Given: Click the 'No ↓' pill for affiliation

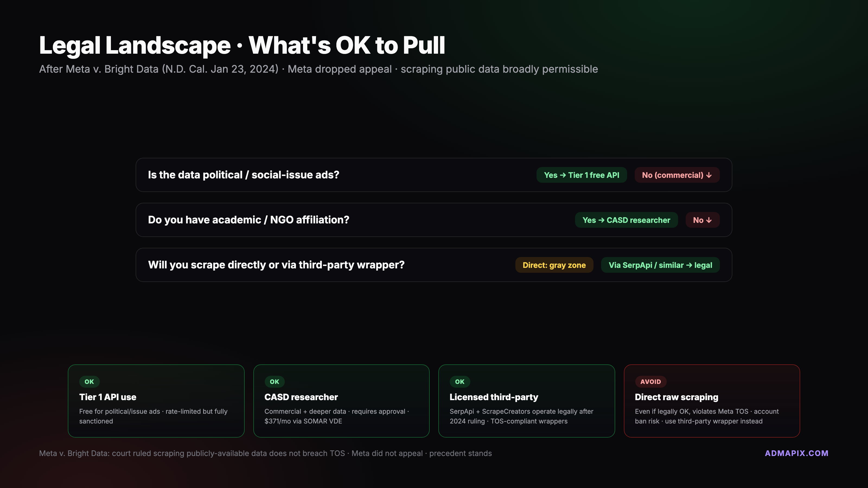Looking at the screenshot, I should [x=702, y=220].
